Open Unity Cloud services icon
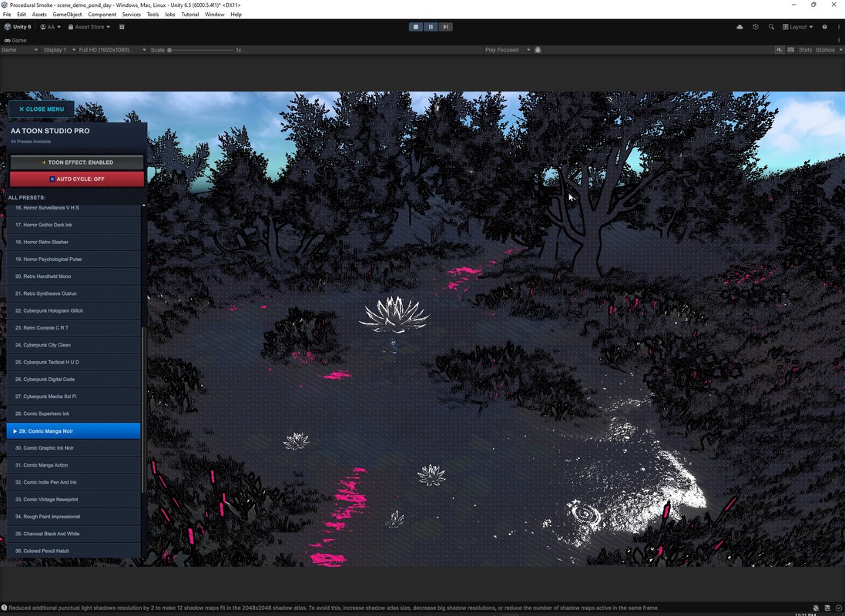The width and height of the screenshot is (845, 616). (x=740, y=27)
